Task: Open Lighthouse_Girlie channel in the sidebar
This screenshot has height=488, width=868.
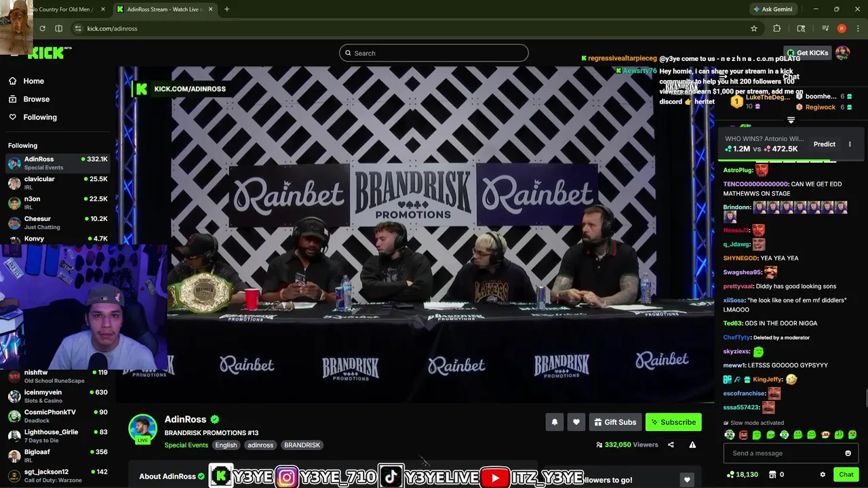Action: [58, 436]
